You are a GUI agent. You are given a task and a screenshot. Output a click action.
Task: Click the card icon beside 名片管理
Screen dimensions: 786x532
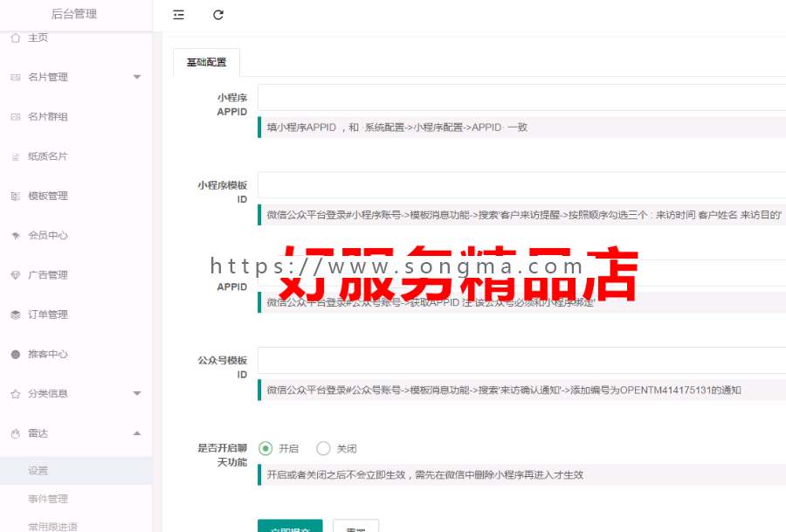[16, 77]
